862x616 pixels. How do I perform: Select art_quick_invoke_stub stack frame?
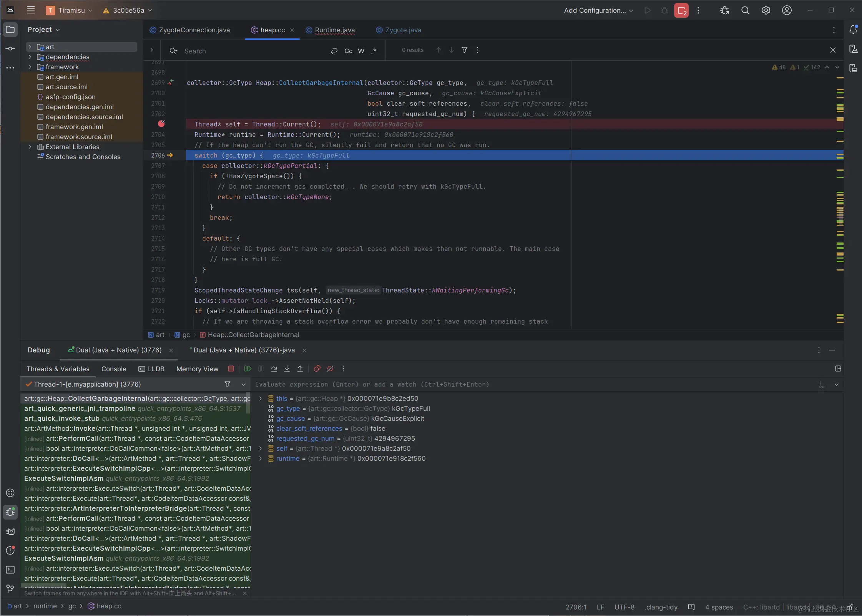pos(135,418)
